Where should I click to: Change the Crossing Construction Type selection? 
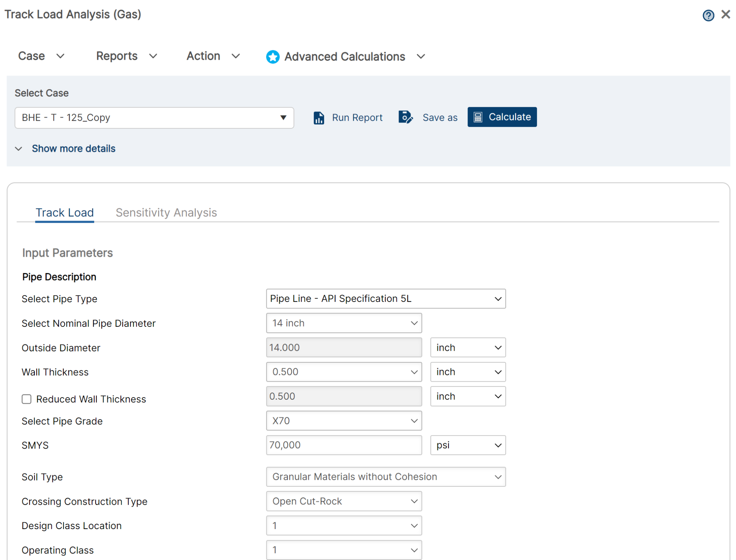[344, 501]
